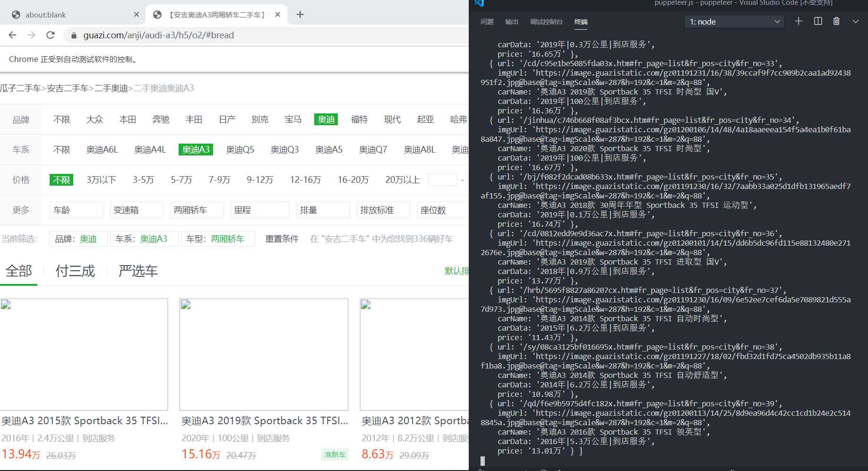Image resolution: width=868 pixels, height=471 pixels.
Task: Switch to 调试控制台 panel tab
Action: (546, 22)
